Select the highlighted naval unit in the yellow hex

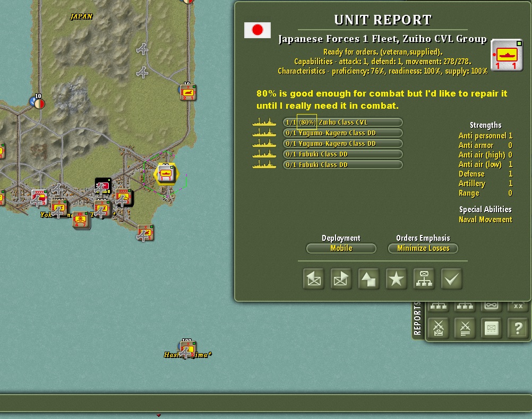166,173
